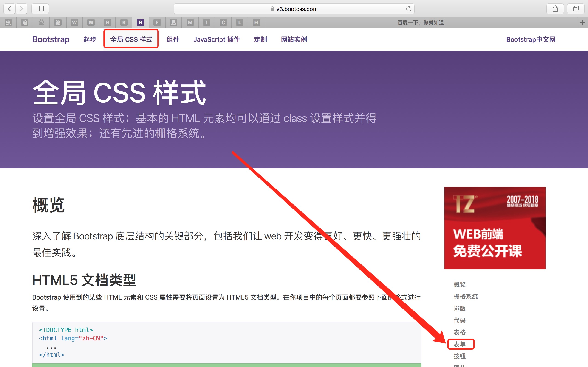This screenshot has width=588, height=367.
Task: Show the tab overview icon
Action: 576,9
